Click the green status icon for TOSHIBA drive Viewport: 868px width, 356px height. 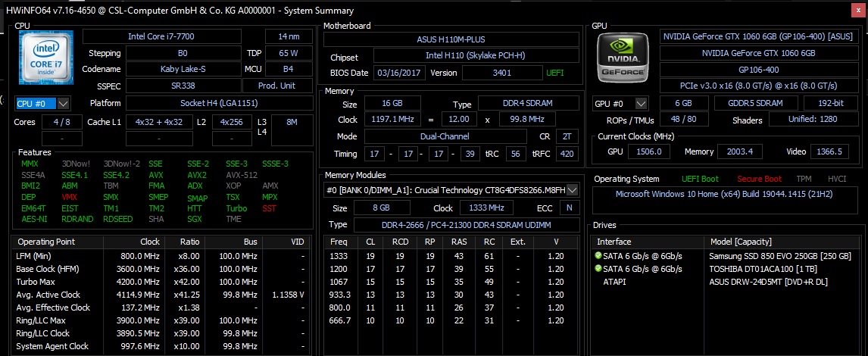point(598,269)
